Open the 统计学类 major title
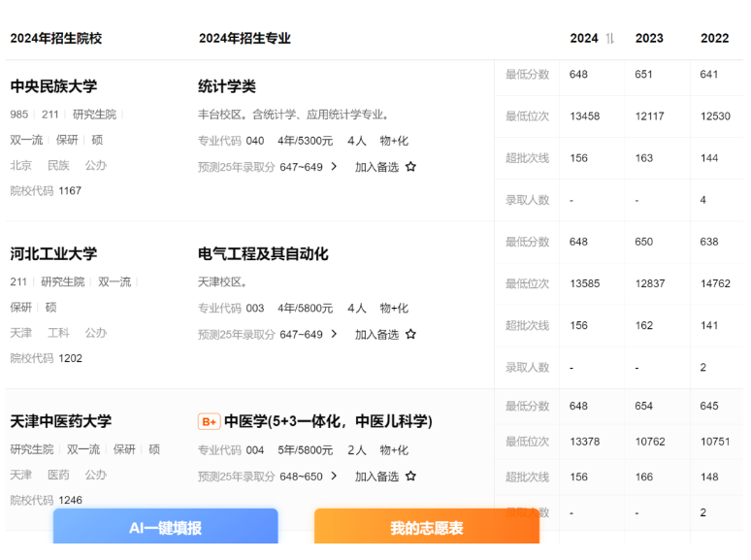The image size is (751, 560). point(227,86)
